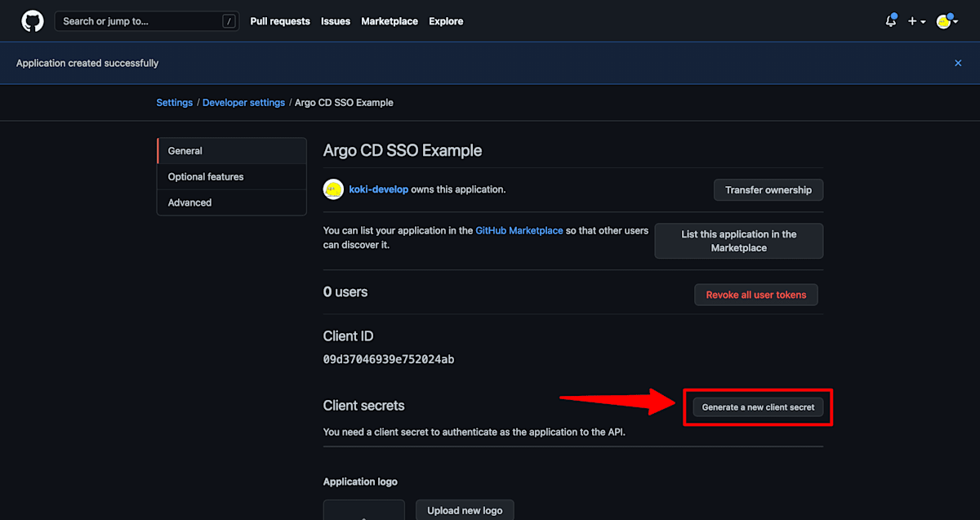Open the user avatar menu
Image resolution: width=980 pixels, height=520 pixels.
point(947,21)
